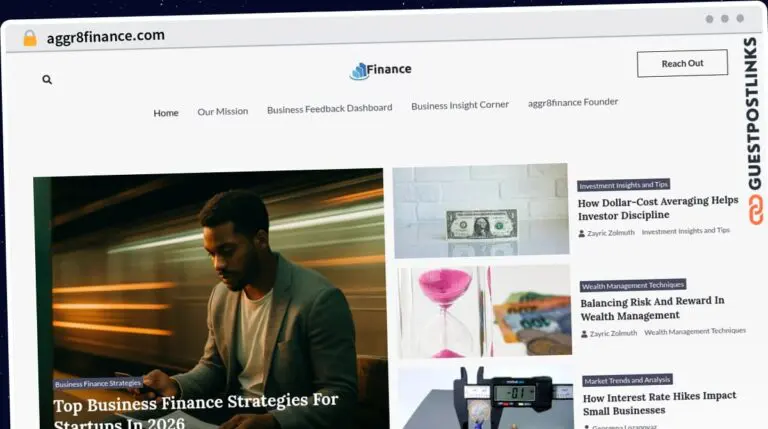Click author Zayric Zolmuth under Wealth Management article

pyautogui.click(x=613, y=334)
